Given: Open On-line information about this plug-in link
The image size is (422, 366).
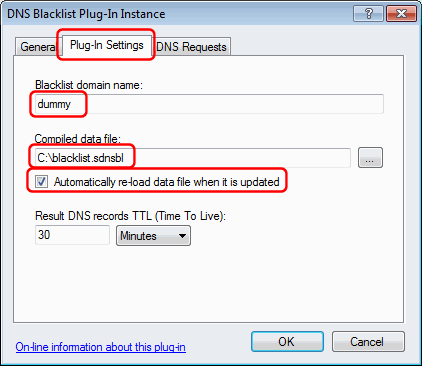Looking at the screenshot, I should (x=101, y=347).
